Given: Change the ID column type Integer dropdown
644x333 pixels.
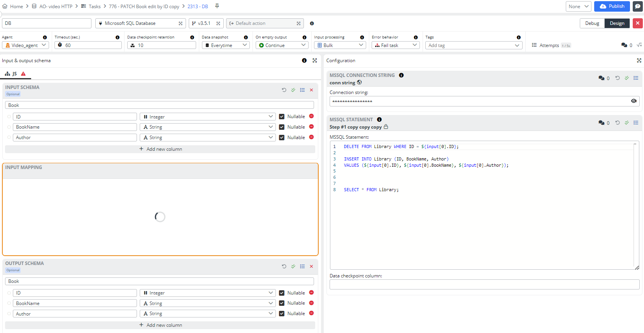Looking at the screenshot, I should click(x=208, y=117).
